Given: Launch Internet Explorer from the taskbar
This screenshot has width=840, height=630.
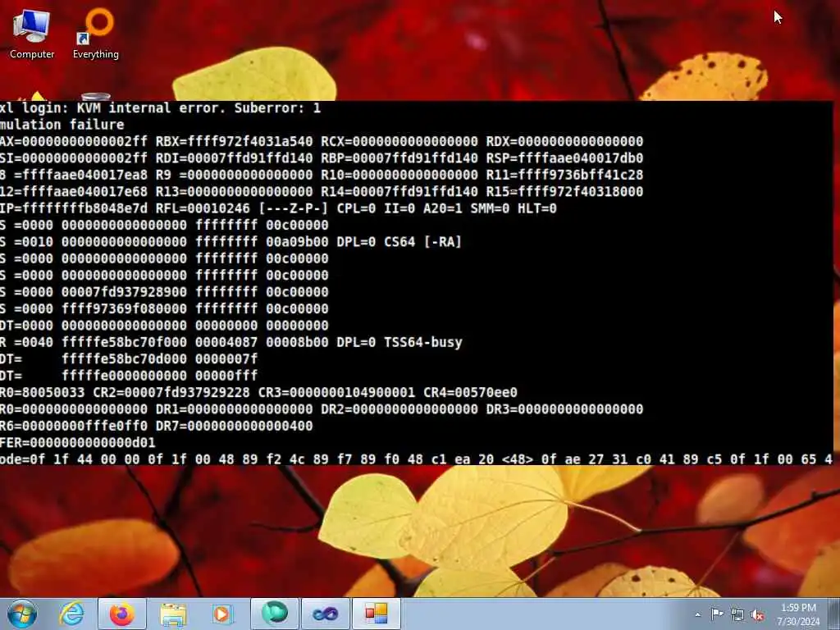Looking at the screenshot, I should [72, 614].
